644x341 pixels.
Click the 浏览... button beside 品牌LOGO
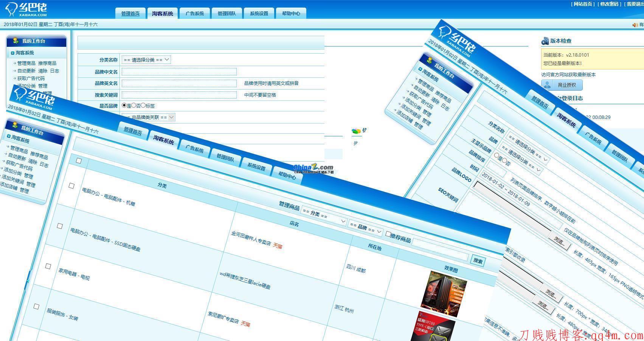tap(560, 241)
